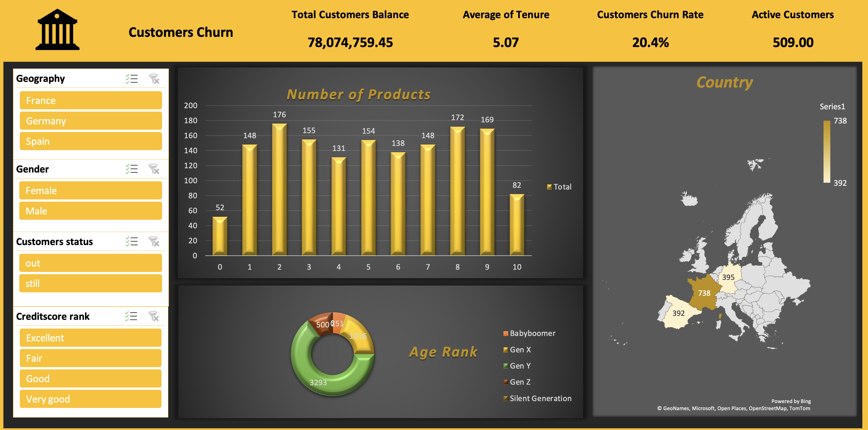Screen dimensions: 868x430
Task: Click the active customers value 509.00
Action: coord(793,42)
